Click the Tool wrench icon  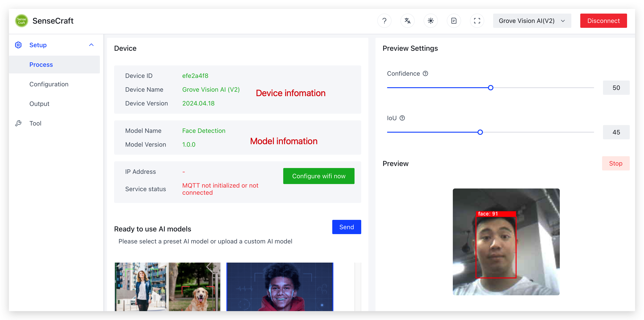pyautogui.click(x=18, y=123)
